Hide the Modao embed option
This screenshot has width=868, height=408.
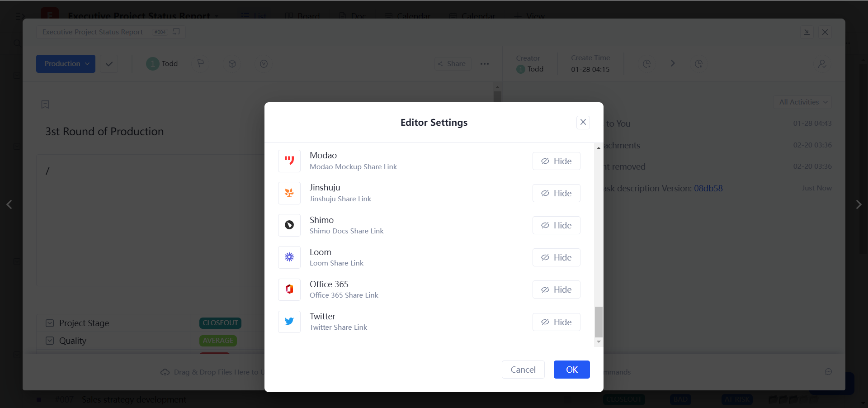556,161
